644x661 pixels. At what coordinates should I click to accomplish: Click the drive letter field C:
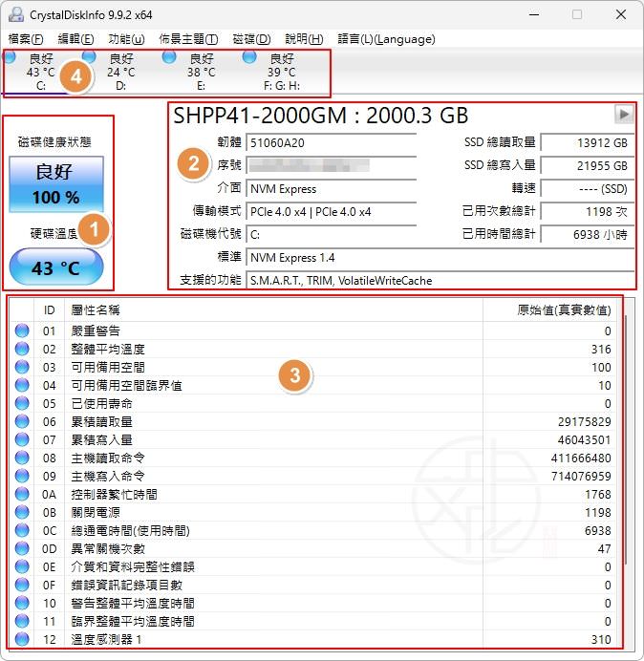331,234
